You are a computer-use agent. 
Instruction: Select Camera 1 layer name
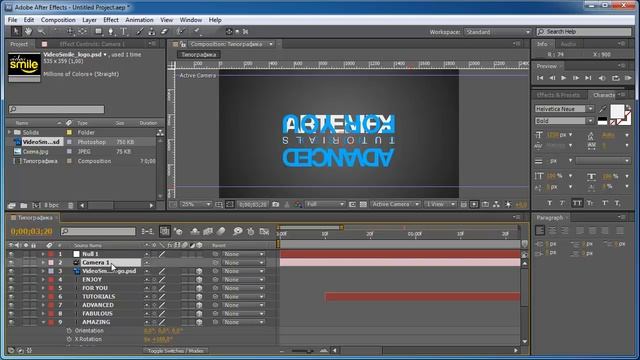96,262
